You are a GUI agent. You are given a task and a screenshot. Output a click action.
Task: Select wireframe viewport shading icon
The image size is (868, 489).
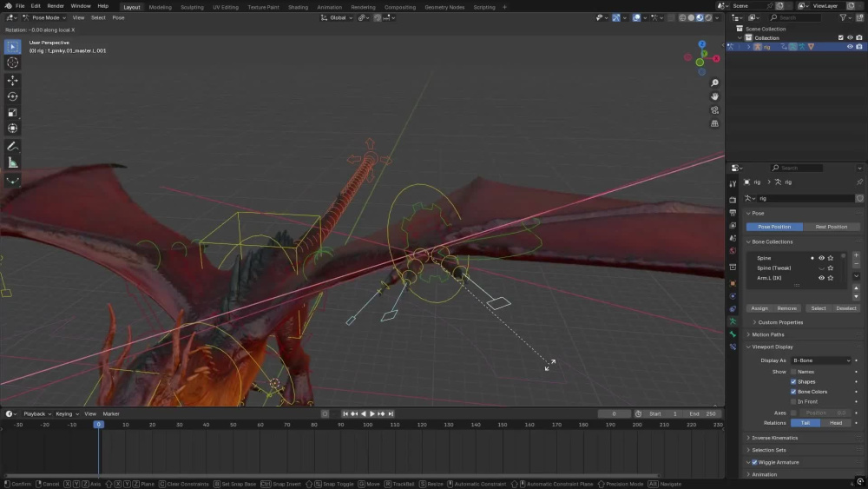(x=682, y=17)
